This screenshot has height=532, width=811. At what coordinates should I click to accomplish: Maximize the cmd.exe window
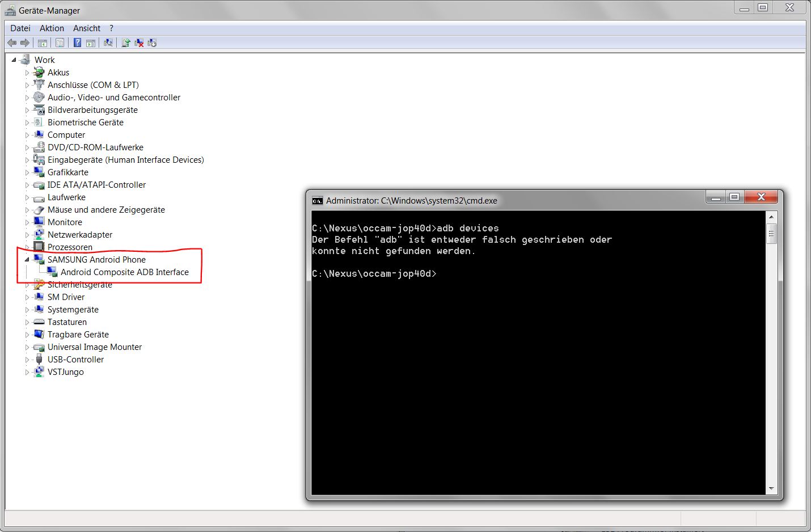coord(734,197)
